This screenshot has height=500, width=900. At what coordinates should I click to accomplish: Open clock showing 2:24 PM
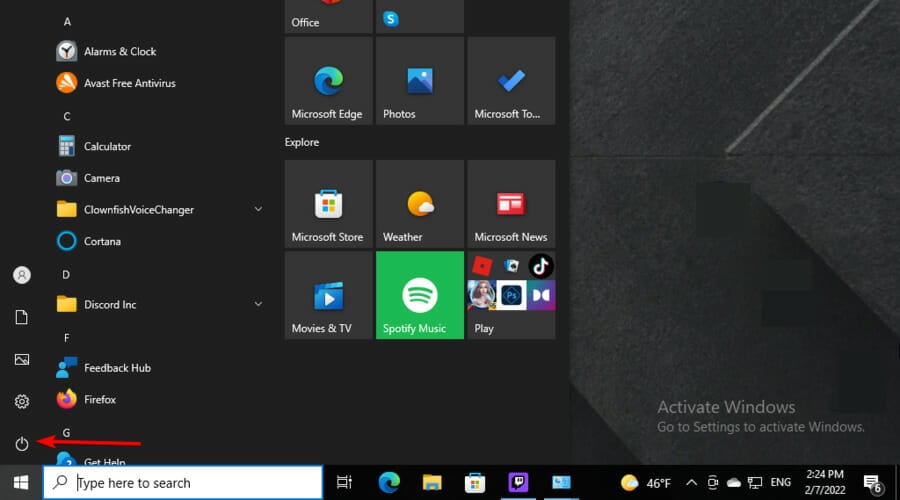tap(825, 482)
